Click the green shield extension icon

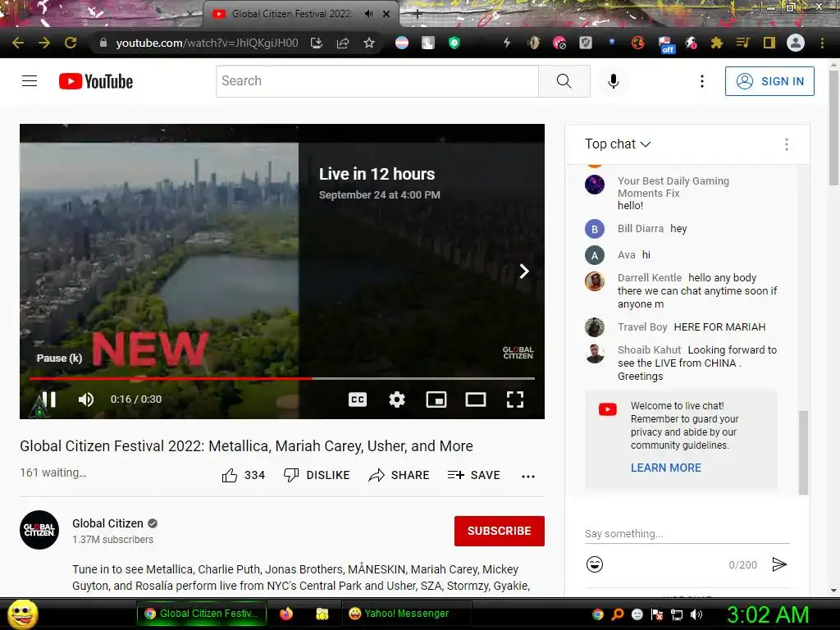pos(454,43)
